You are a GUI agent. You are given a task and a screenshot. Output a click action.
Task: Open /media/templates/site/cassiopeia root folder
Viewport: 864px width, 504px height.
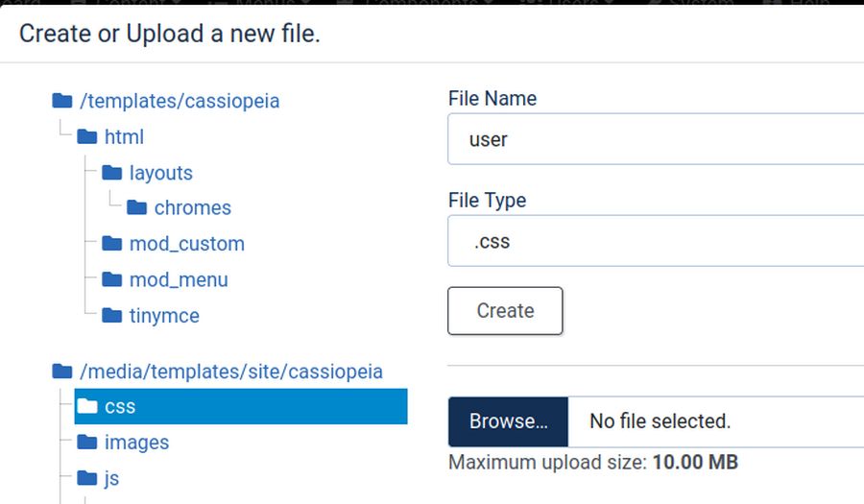point(230,372)
